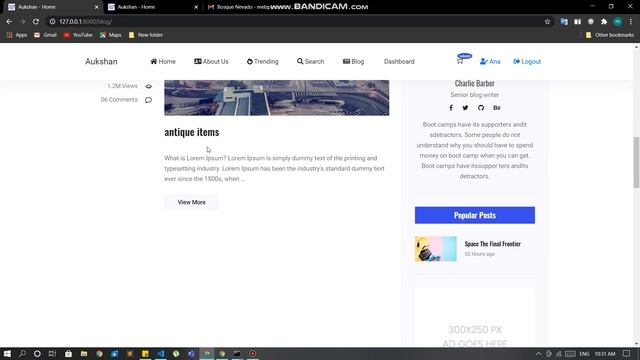Viewport: 640px width, 360px height.
Task: Click the 10:31 AM taskbar clock
Action: click(x=604, y=354)
